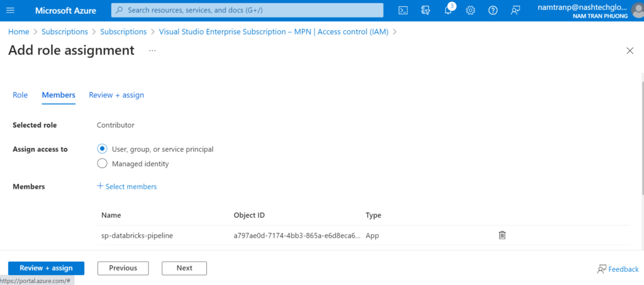The height and width of the screenshot is (285, 644).
Task: Close the Add role assignment pane
Action: (630, 50)
